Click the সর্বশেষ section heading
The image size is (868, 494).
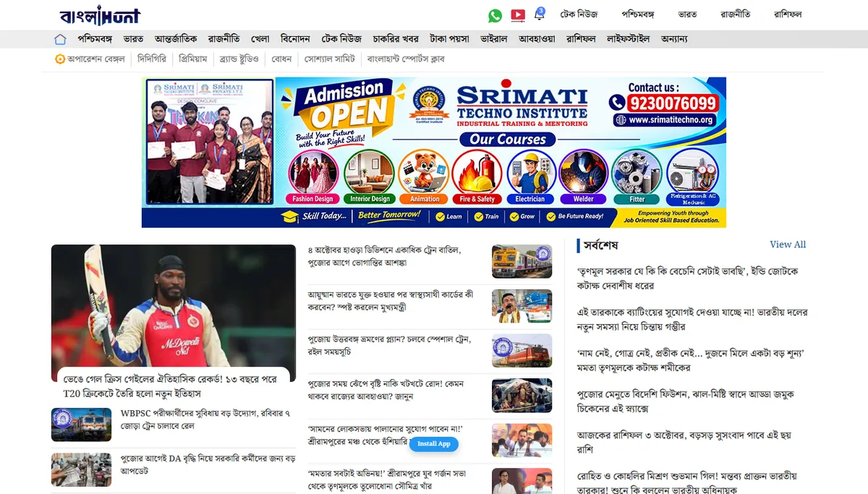click(600, 245)
